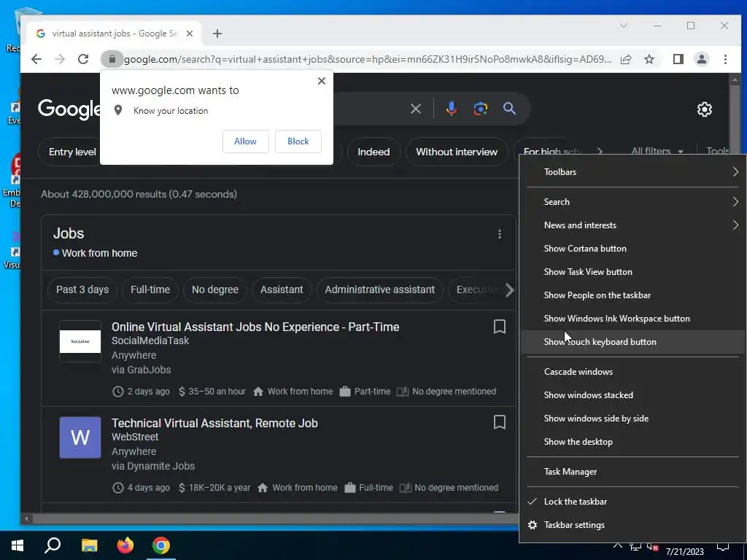Screen dimensions: 747x560
Task: Click the magnifier search icon in Google
Action: pos(509,109)
